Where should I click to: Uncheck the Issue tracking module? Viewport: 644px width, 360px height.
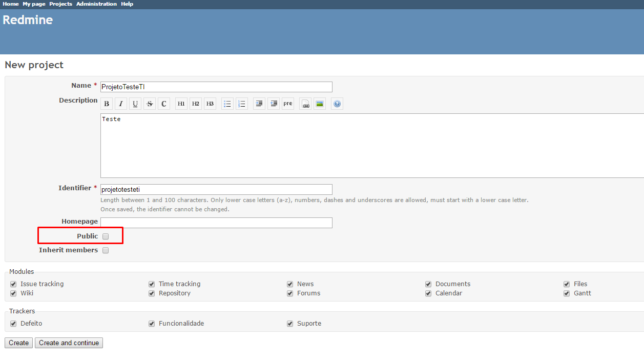(13, 284)
